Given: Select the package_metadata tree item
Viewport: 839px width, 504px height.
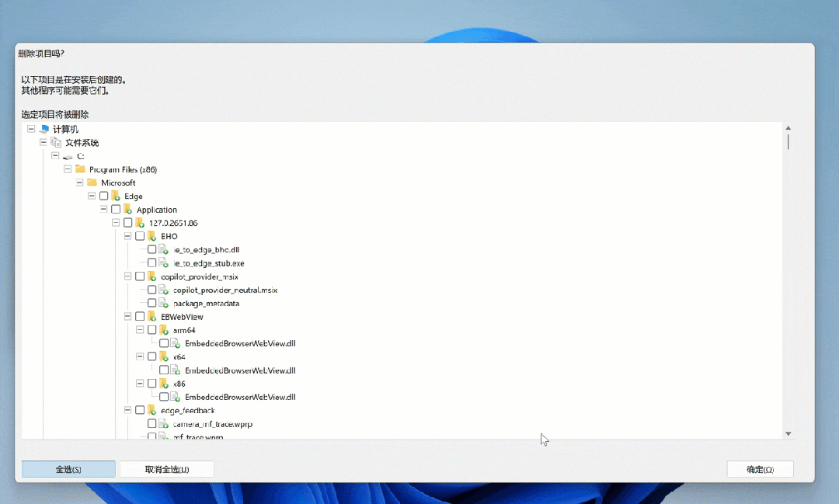Looking at the screenshot, I should pos(206,304).
